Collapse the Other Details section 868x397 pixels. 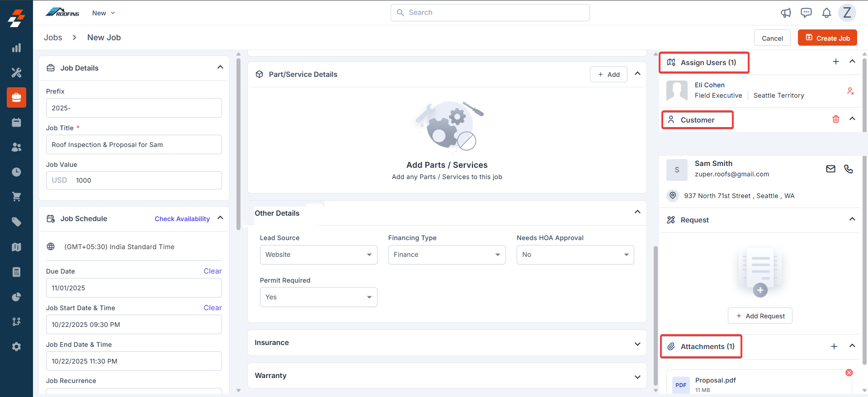637,212
